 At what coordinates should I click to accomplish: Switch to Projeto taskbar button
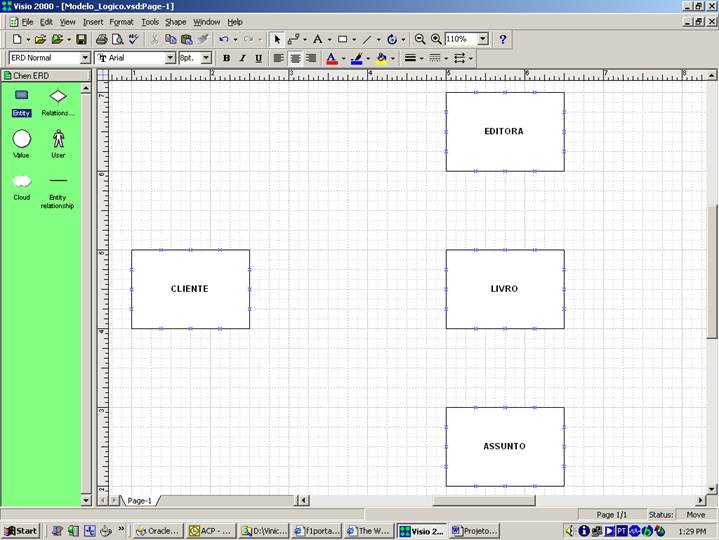pos(475,531)
